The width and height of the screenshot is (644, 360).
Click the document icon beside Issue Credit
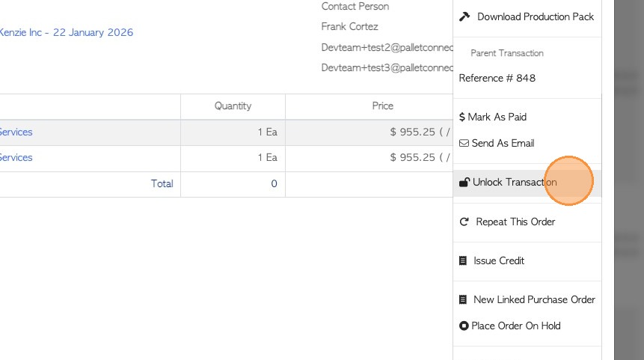(x=464, y=260)
